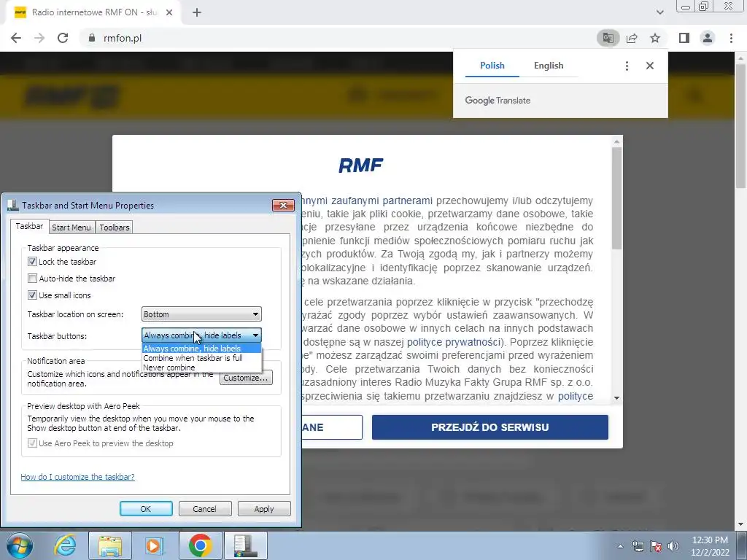Show hidden tray icons arrow

pos(620,546)
